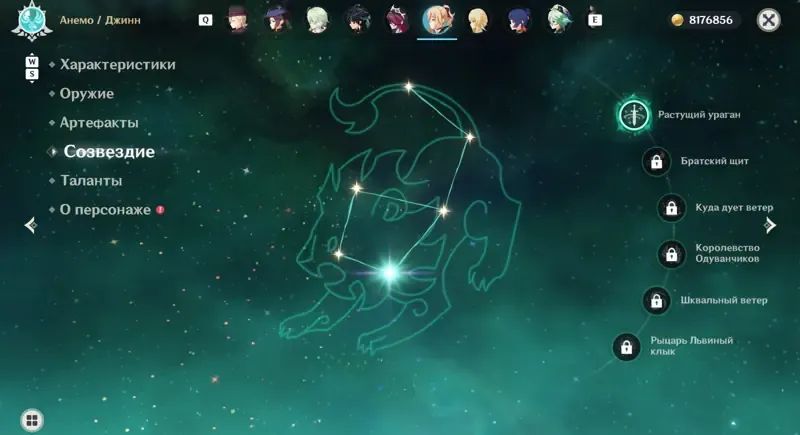Select the mint-haired character with a cap
Image resolution: width=800 pixels, height=435 pixels.
[x=559, y=19]
